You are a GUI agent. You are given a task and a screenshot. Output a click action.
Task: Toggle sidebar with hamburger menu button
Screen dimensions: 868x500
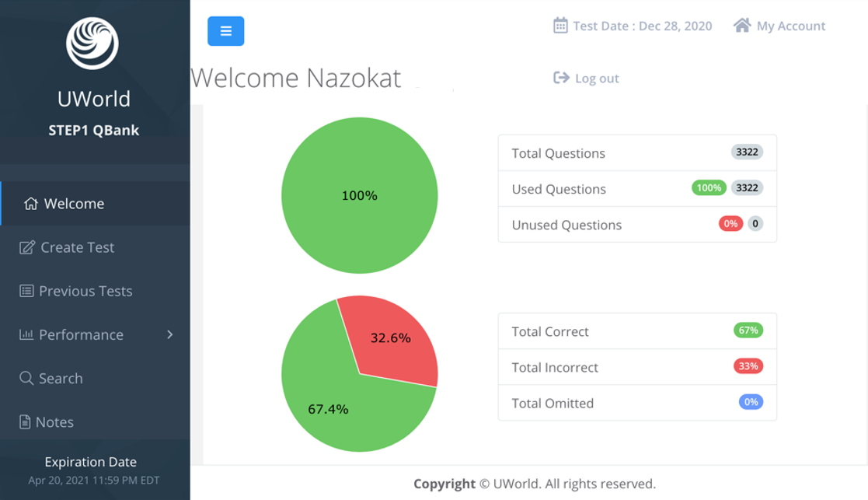click(x=225, y=31)
